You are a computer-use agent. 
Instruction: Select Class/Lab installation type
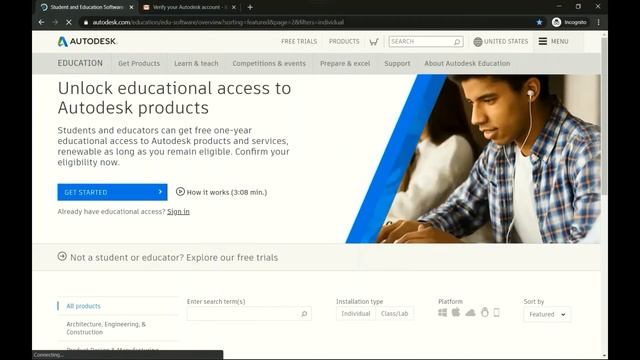(x=394, y=313)
